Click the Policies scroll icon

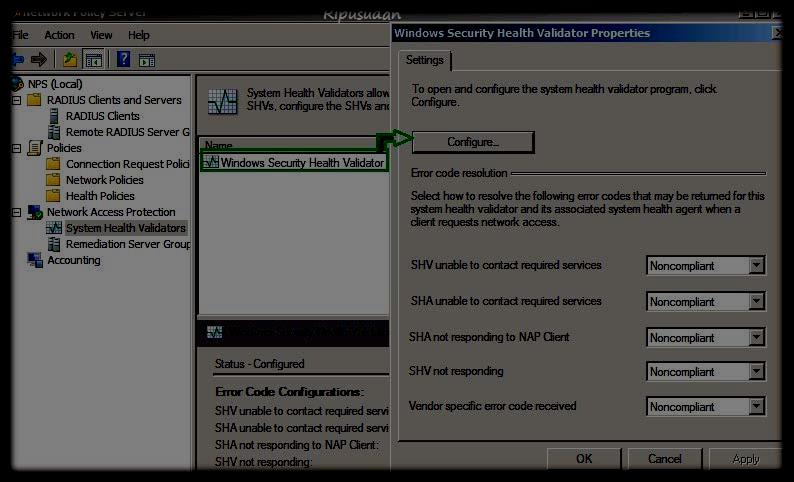(34, 148)
